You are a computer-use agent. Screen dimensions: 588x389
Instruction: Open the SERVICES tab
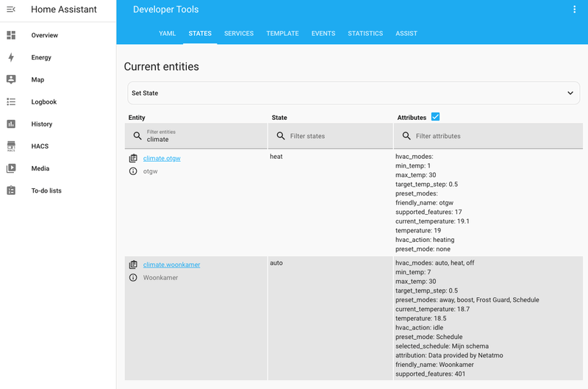[239, 33]
